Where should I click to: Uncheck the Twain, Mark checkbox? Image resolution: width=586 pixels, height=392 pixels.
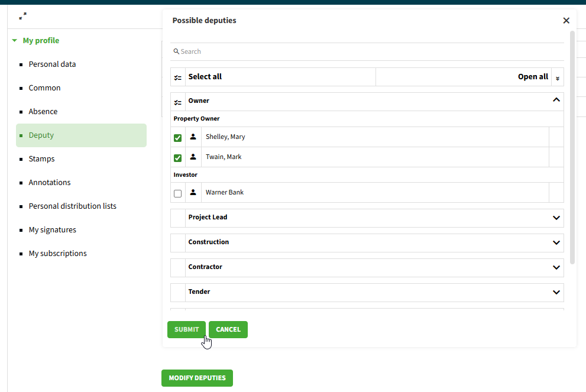(x=178, y=158)
